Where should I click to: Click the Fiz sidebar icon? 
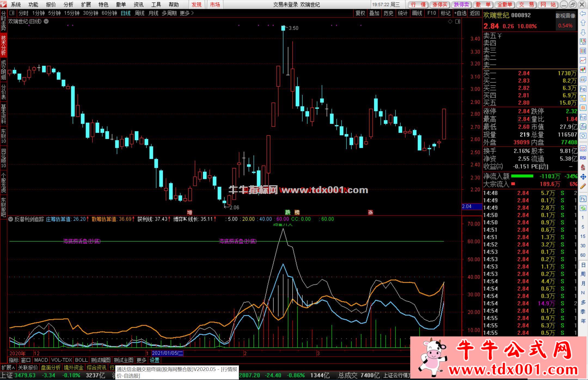click(583, 117)
